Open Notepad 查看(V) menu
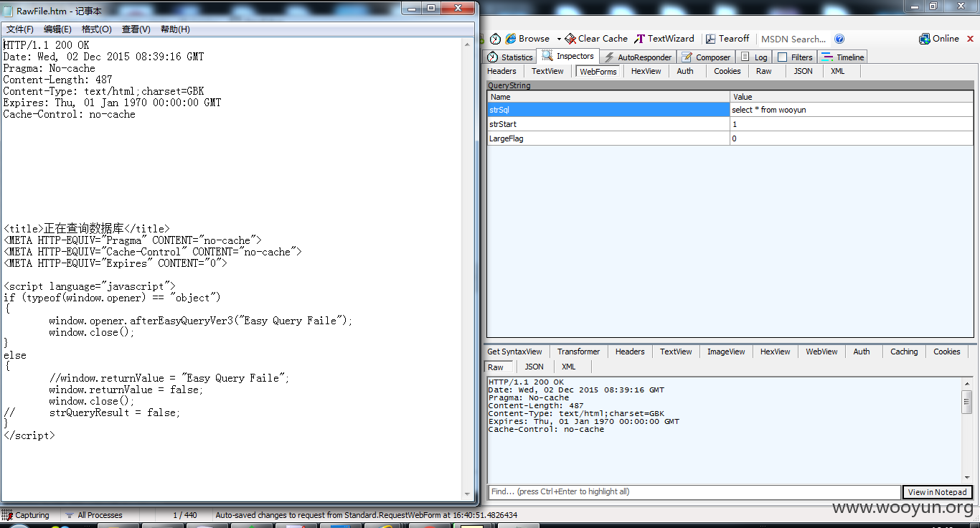The image size is (980, 528). [136, 29]
